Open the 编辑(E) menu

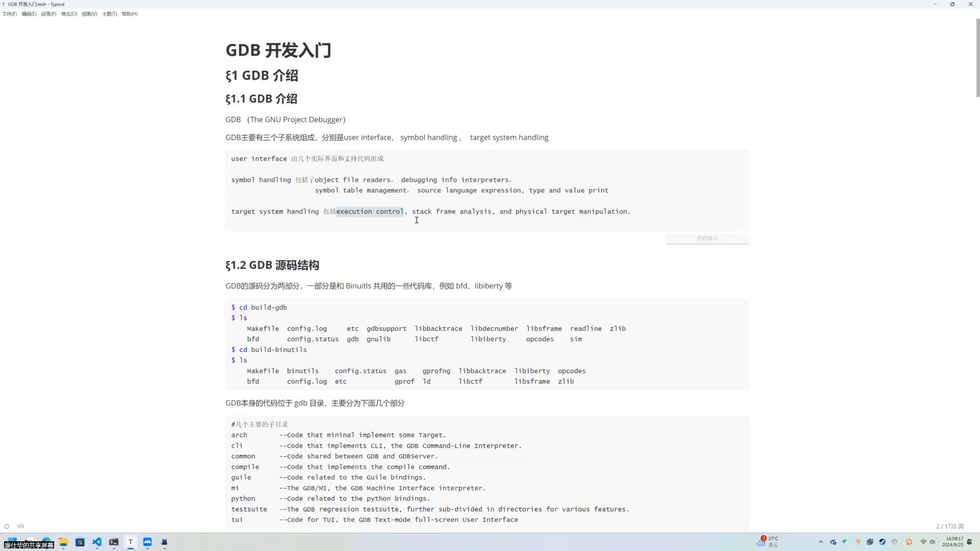[x=29, y=14]
